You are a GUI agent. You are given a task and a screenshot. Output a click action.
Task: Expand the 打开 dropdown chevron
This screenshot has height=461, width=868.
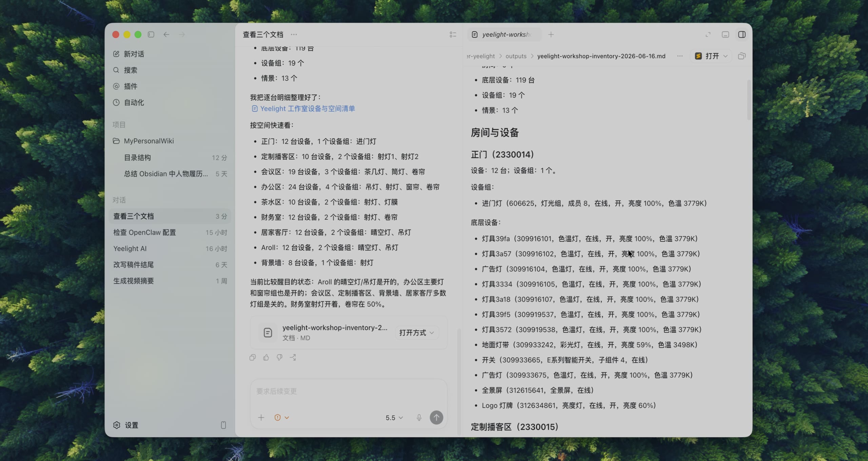(726, 56)
